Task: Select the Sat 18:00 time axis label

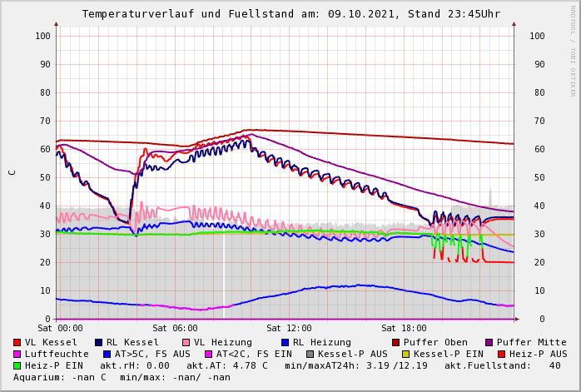Action: (x=404, y=329)
